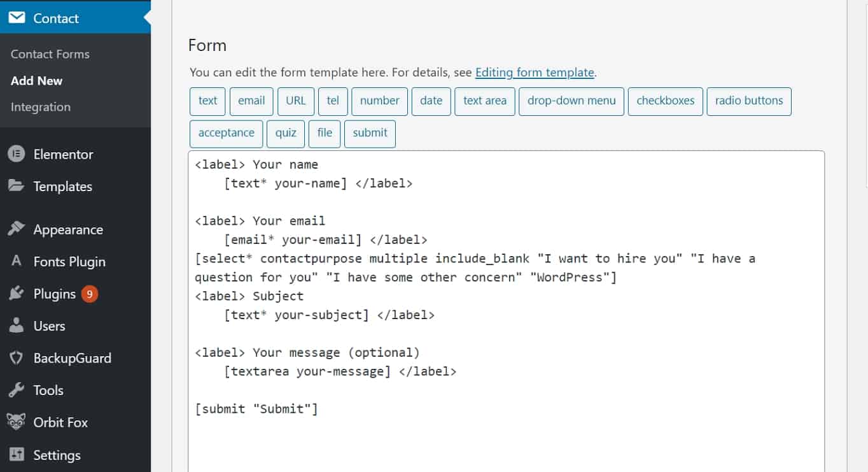Image resolution: width=868 pixels, height=472 pixels.
Task: Open the Templates menu
Action: [x=75, y=186]
